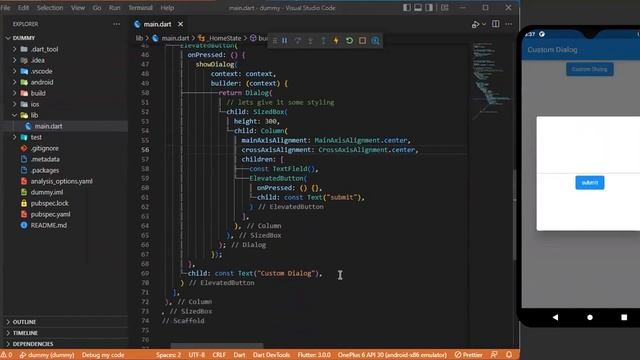Click the submit button in emulator dialog
This screenshot has width=640, height=360.
pos(590,182)
